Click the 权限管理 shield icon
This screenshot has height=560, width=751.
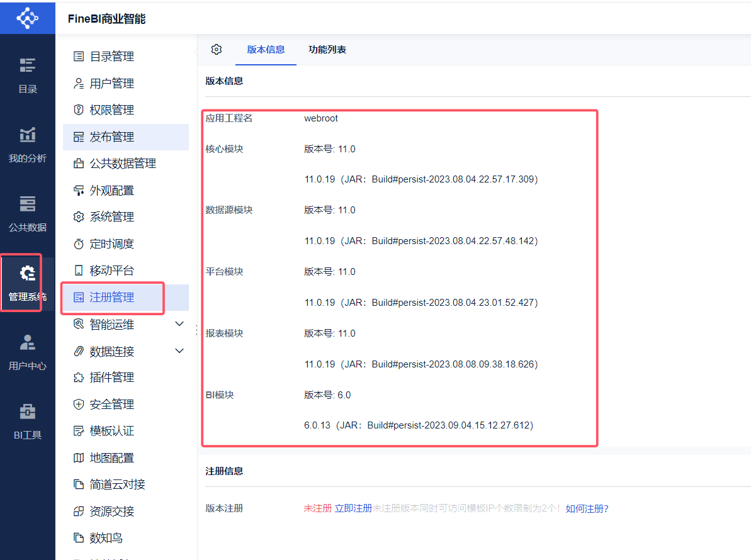click(x=79, y=110)
